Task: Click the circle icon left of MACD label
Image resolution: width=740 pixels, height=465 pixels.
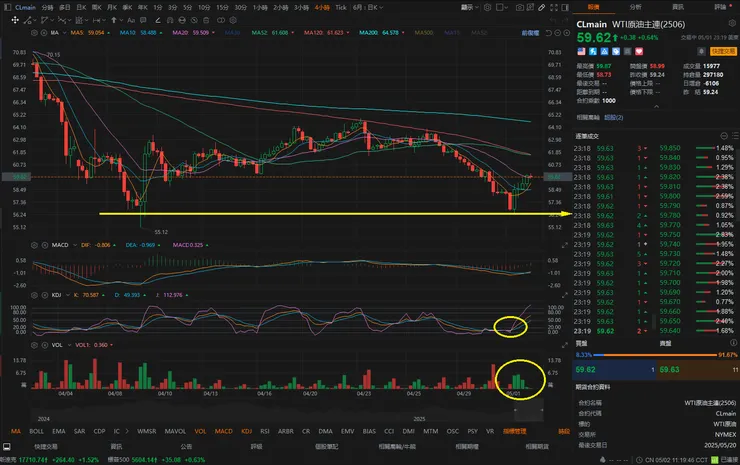Action: 35,244
